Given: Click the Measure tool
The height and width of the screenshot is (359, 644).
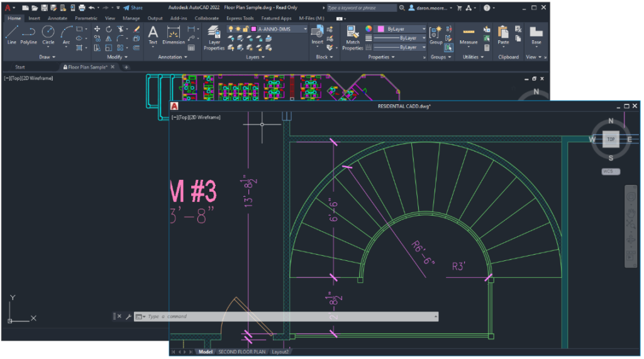Looking at the screenshot, I should tap(469, 35).
